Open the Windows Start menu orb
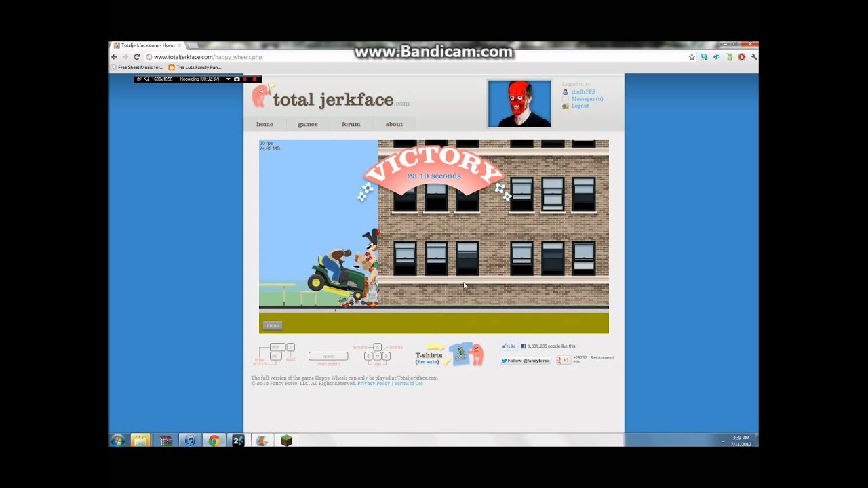This screenshot has height=488, width=868. pos(117,441)
